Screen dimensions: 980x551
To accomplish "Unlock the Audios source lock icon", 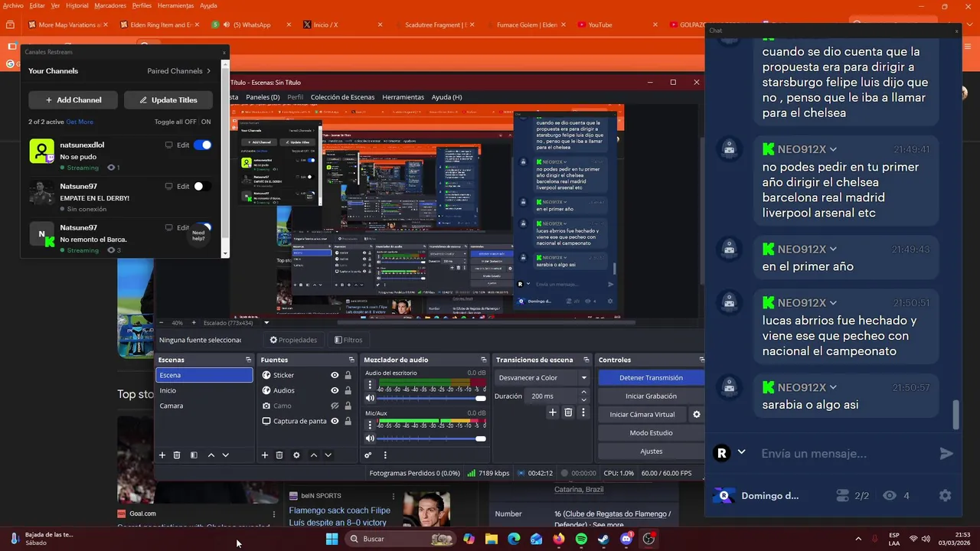I will tap(348, 390).
